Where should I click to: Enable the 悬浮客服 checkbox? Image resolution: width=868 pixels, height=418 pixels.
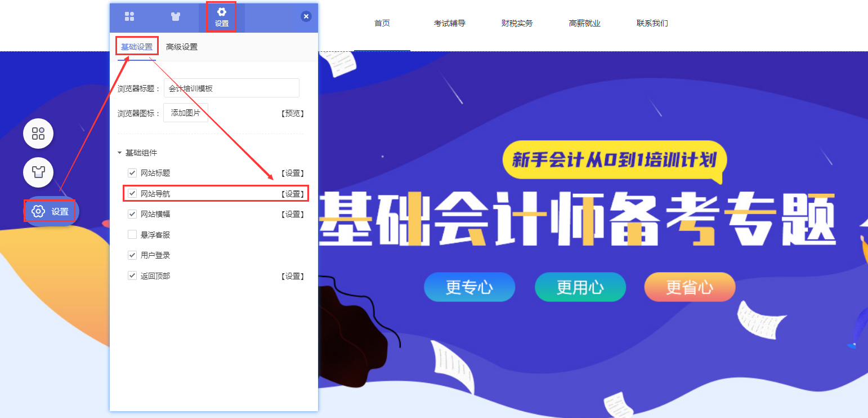click(x=132, y=234)
